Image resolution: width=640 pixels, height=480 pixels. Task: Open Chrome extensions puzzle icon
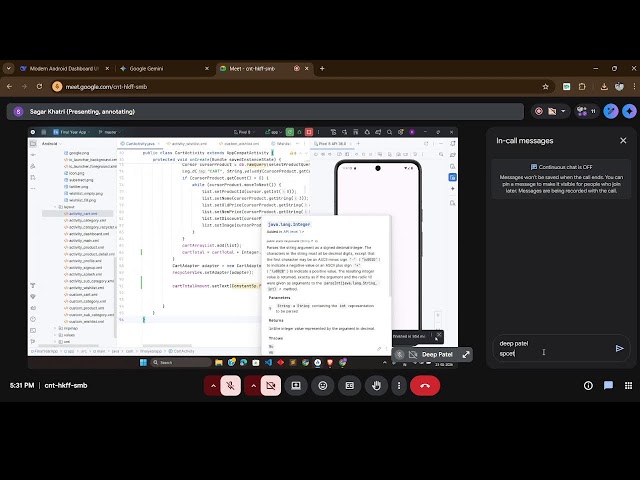pyautogui.click(x=582, y=87)
